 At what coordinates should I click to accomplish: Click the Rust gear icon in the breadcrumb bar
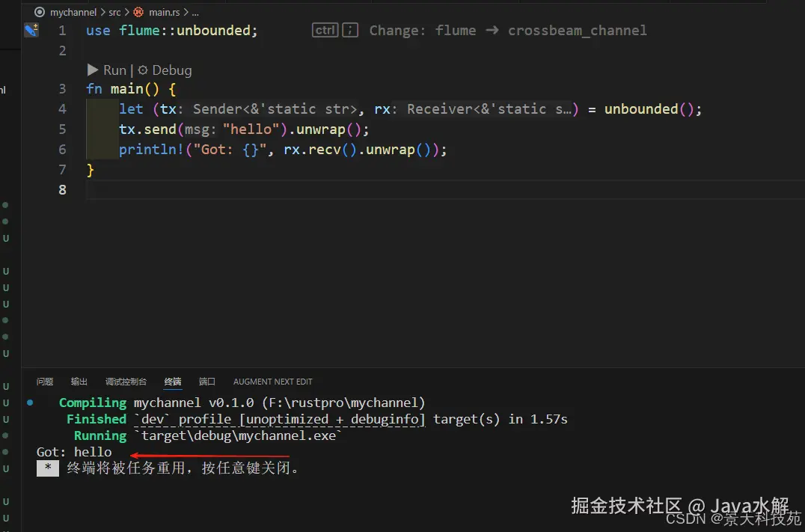139,12
